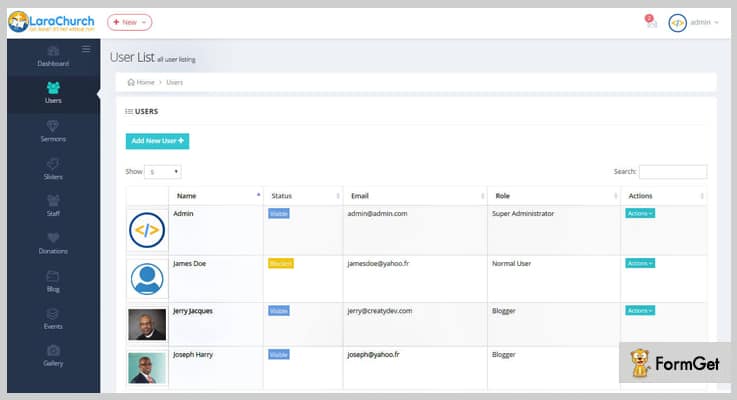Select the name 'Admin' in the table
The width and height of the screenshot is (737, 400).
(183, 213)
